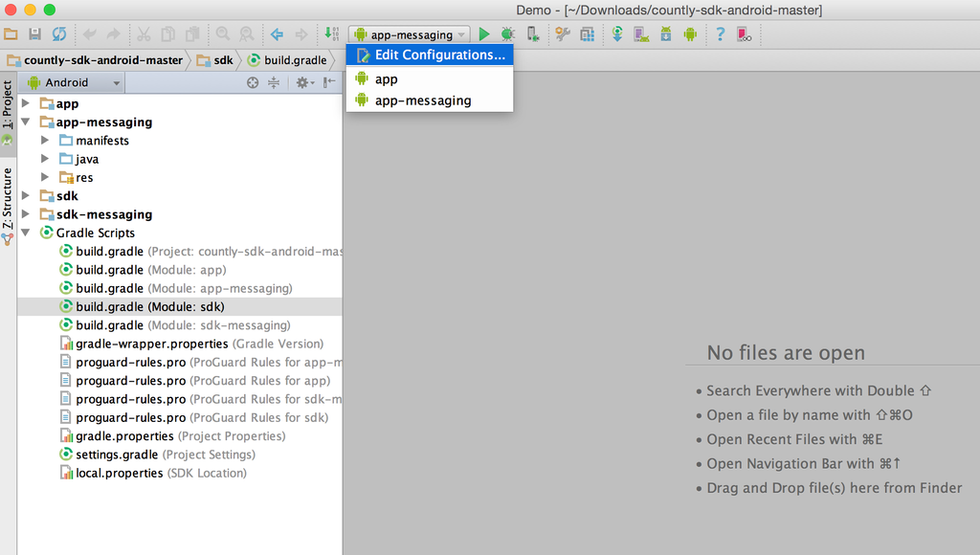Screen dimensions: 980x555
Task: Click the blue Back navigation arrow
Action: [x=277, y=34]
